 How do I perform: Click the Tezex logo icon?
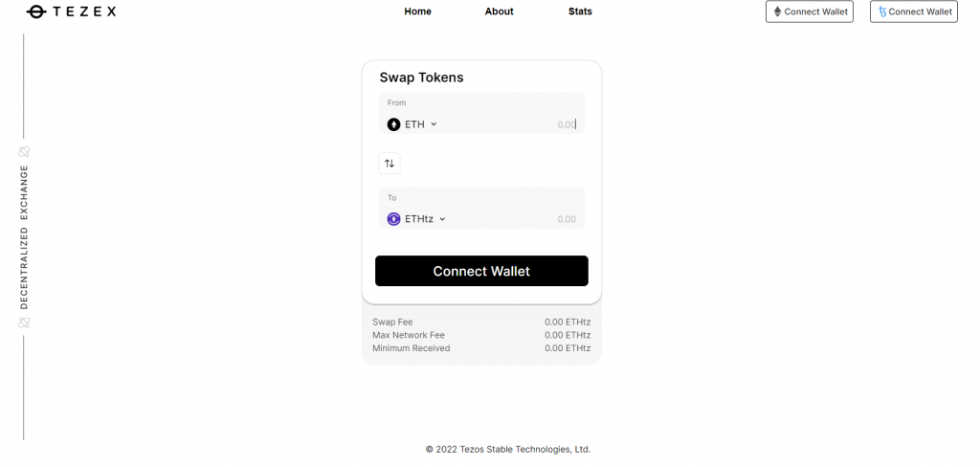click(x=36, y=11)
